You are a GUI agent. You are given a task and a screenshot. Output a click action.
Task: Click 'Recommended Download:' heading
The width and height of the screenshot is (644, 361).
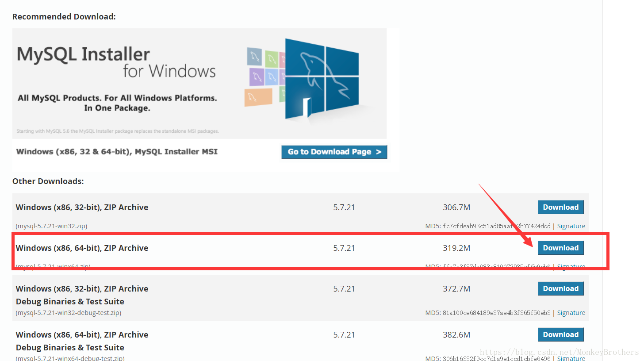[x=64, y=17]
